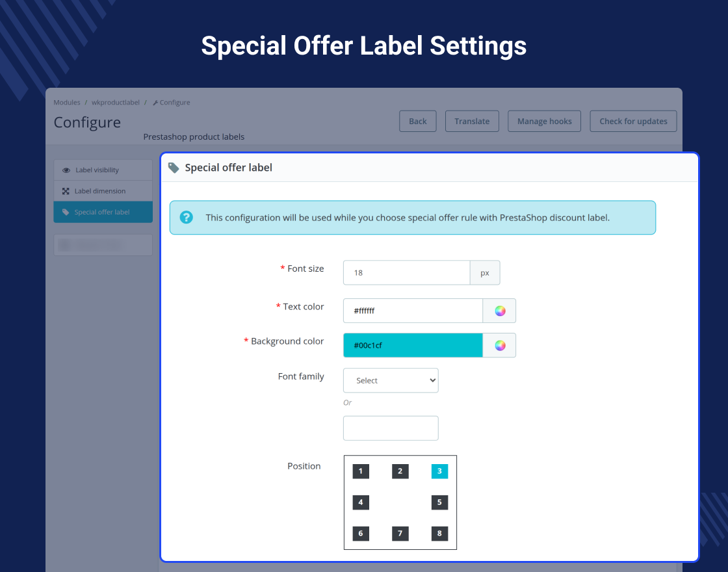Open Manage hooks

coord(544,121)
